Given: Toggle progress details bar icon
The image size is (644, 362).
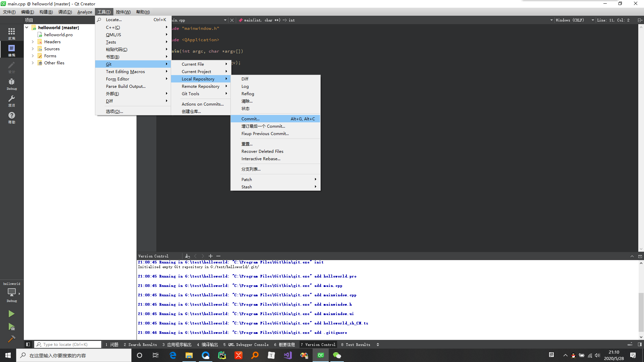Looking at the screenshot, I should click(x=630, y=344).
